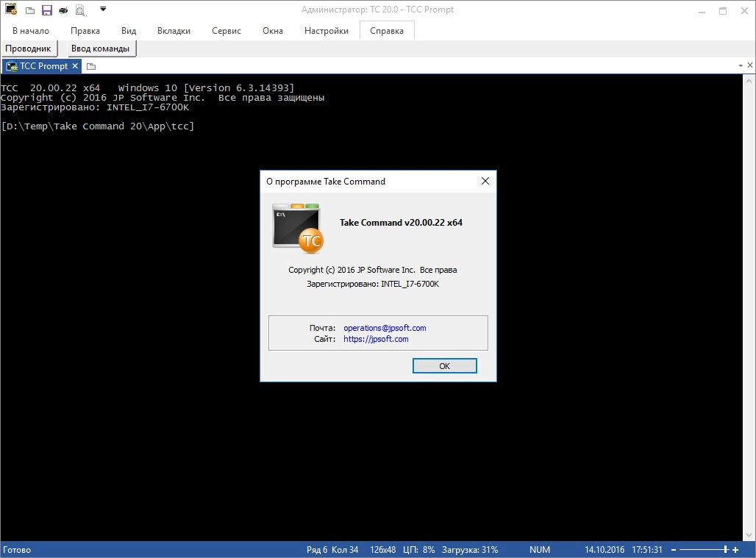Open the Сервис ribbon tab

tap(226, 31)
